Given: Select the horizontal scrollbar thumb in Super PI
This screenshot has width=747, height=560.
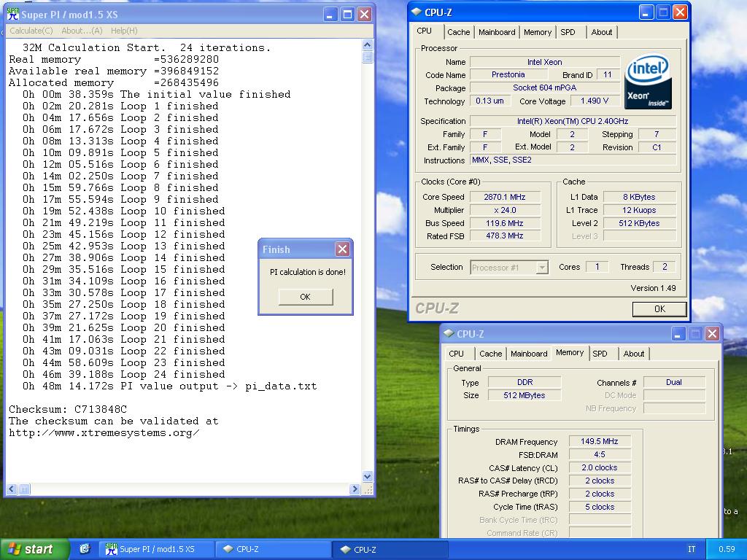Looking at the screenshot, I should pyautogui.click(x=24, y=489).
